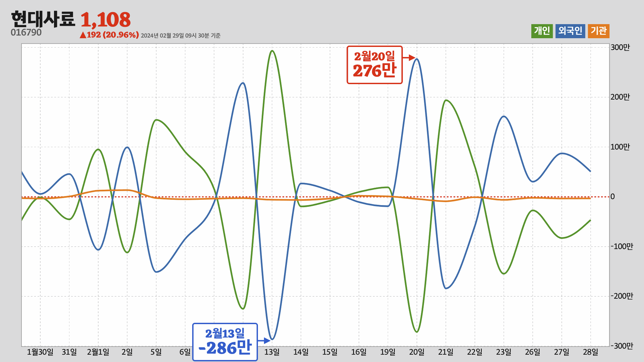This screenshot has height=362, width=644.
Task: Click the 26일 x-axis date
Action: point(533,352)
